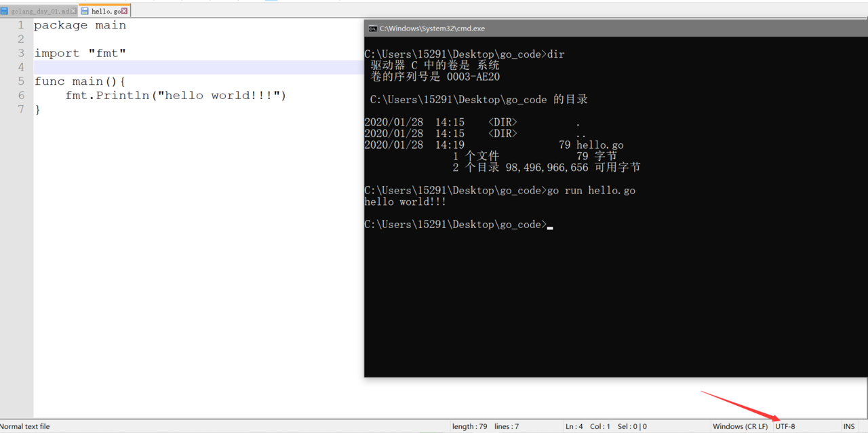The width and height of the screenshot is (868, 433).
Task: Click line number 1 in the margin
Action: pos(20,25)
